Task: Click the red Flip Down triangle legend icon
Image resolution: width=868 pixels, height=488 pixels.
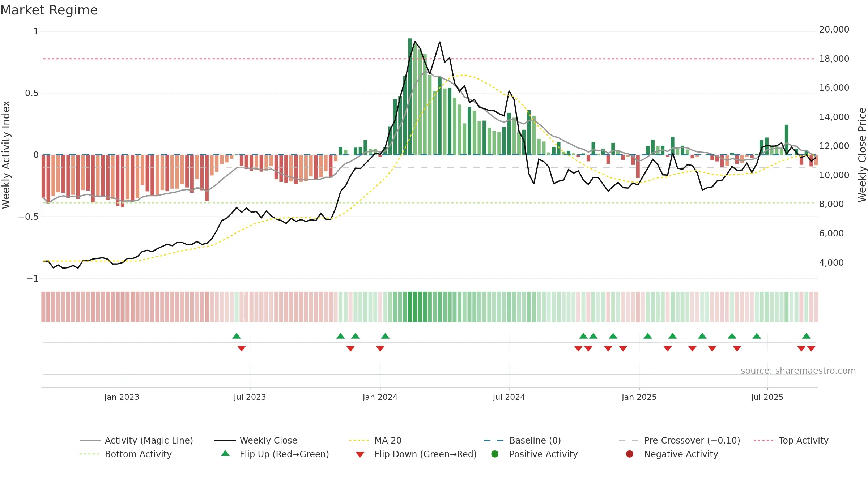Action: click(x=360, y=455)
